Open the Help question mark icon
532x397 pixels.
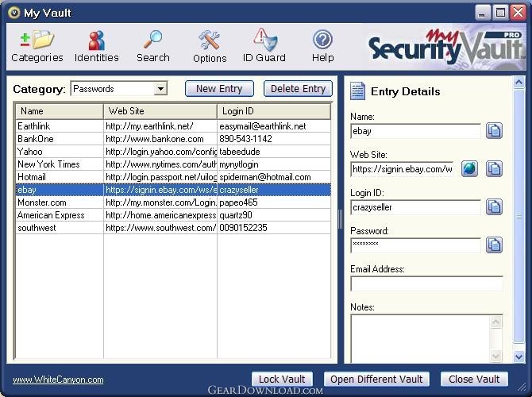click(322, 46)
